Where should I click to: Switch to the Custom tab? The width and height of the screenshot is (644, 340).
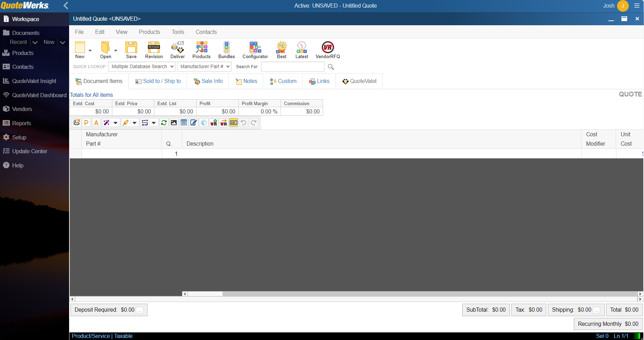(283, 81)
